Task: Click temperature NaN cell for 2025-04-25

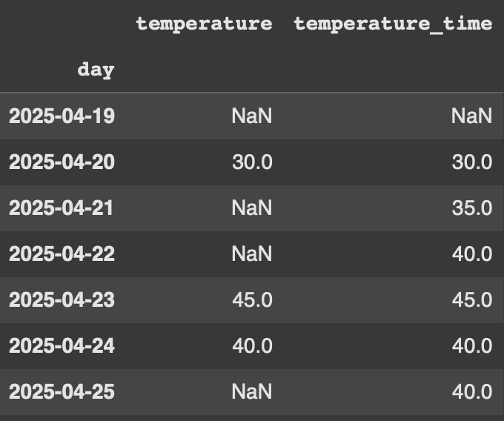Action: 252,391
